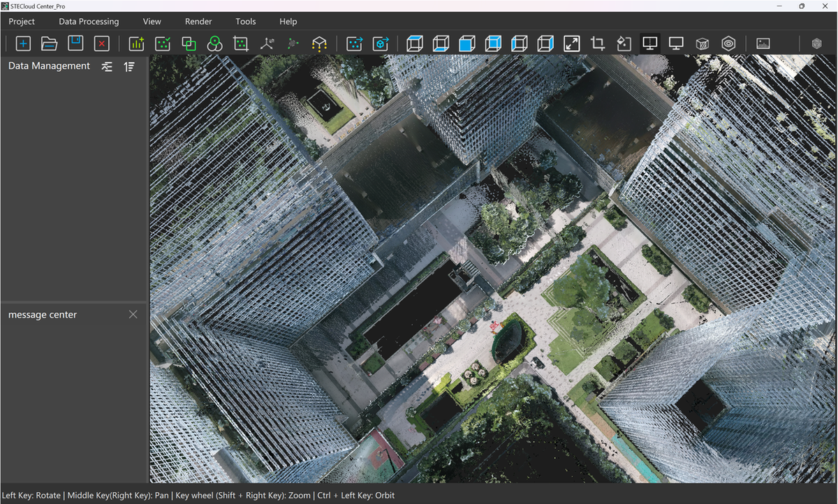
Task: Click the three overlapping circles icon
Action: tap(215, 44)
